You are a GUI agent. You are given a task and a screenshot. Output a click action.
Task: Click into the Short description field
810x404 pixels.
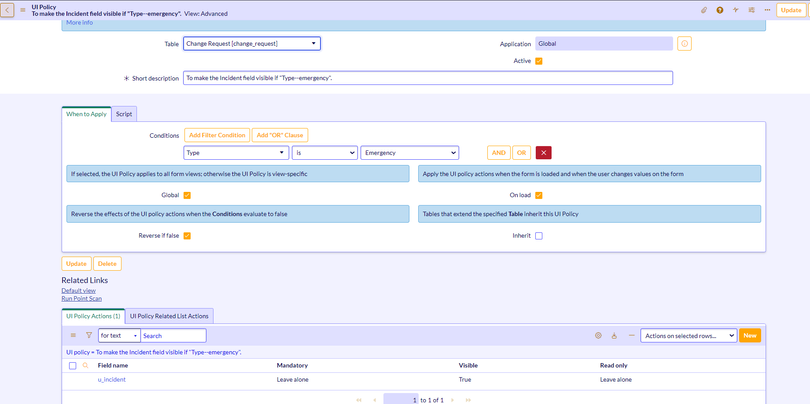428,78
